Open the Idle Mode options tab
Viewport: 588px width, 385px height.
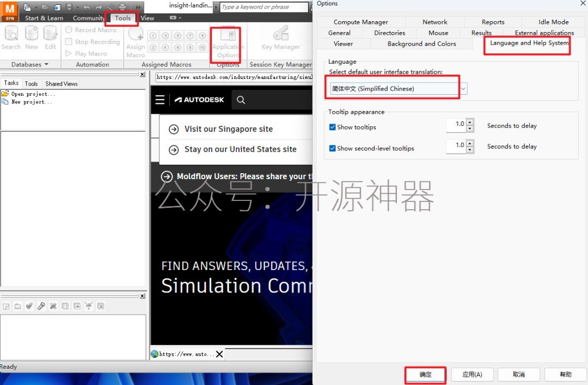(554, 22)
